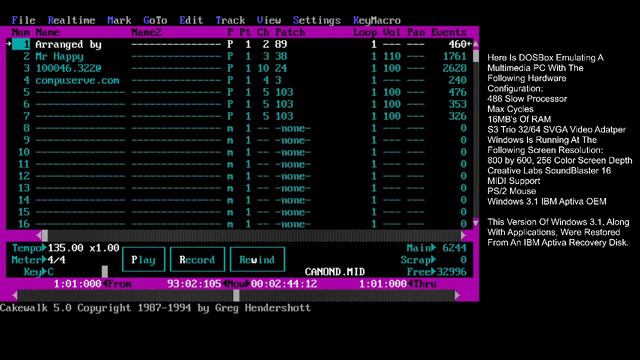Select the tempo ratio x1.00

[104, 248]
